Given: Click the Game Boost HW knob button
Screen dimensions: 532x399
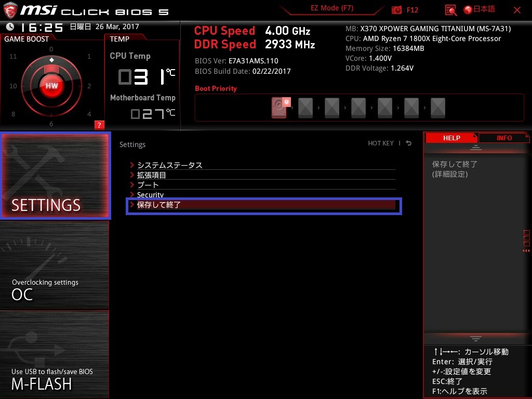Looking at the screenshot, I should coord(51,86).
